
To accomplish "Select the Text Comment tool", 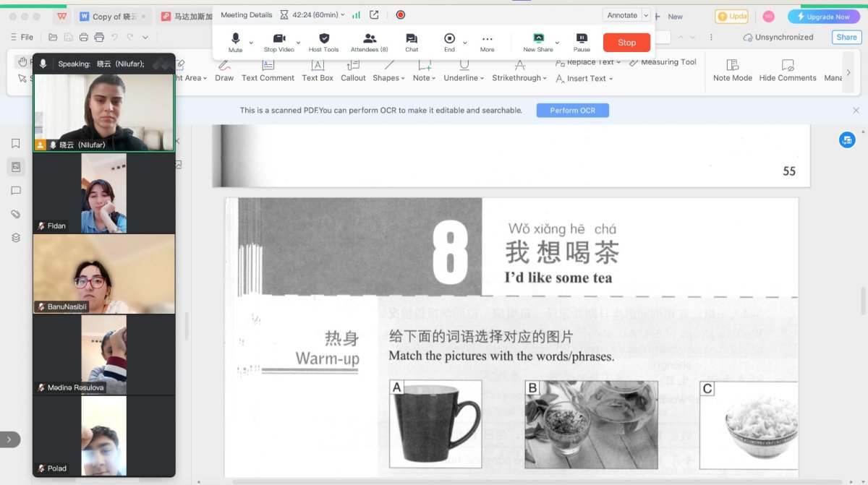I will click(268, 72).
